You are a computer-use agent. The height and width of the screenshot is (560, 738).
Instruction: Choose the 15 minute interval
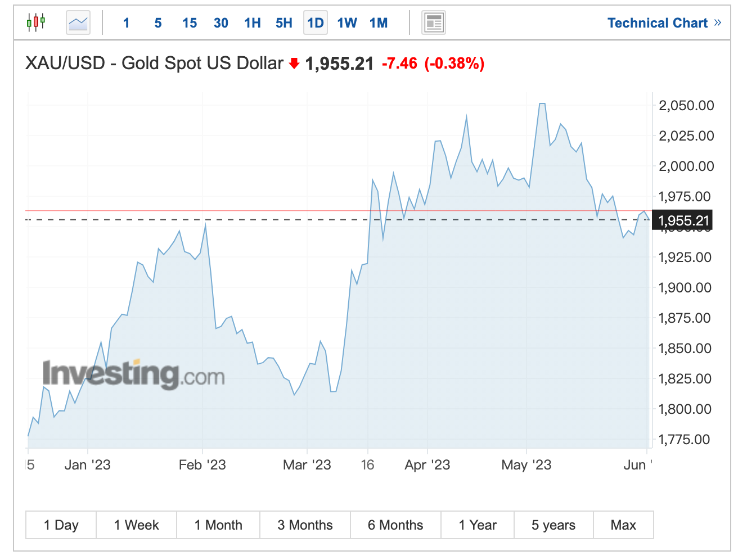click(x=190, y=23)
